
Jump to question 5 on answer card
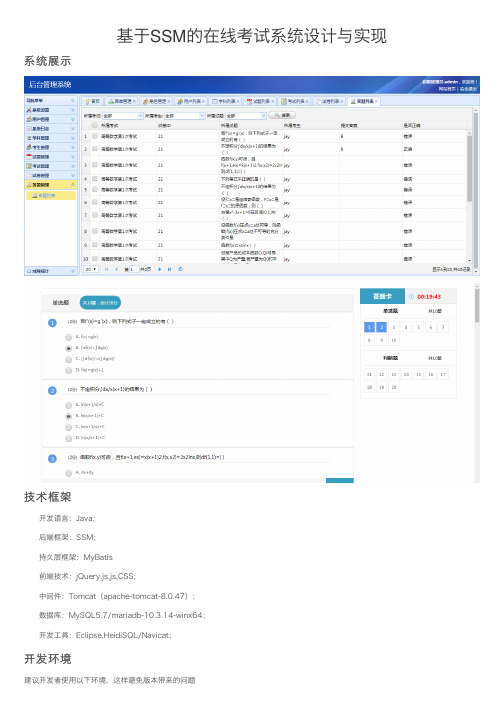418,327
